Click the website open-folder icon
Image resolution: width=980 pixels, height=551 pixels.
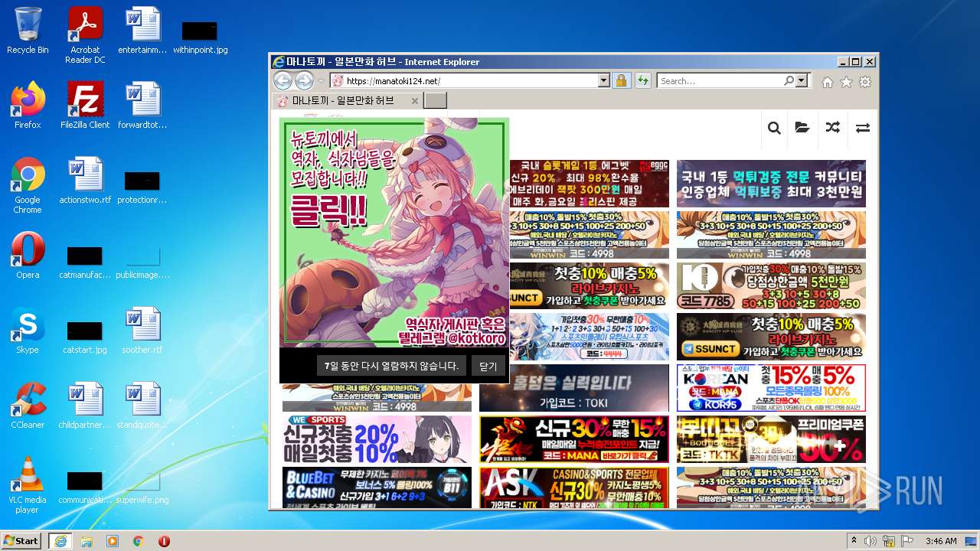tap(802, 128)
